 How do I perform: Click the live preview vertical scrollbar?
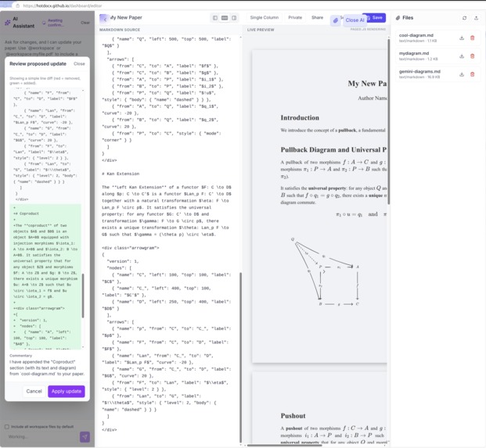(x=389, y=121)
